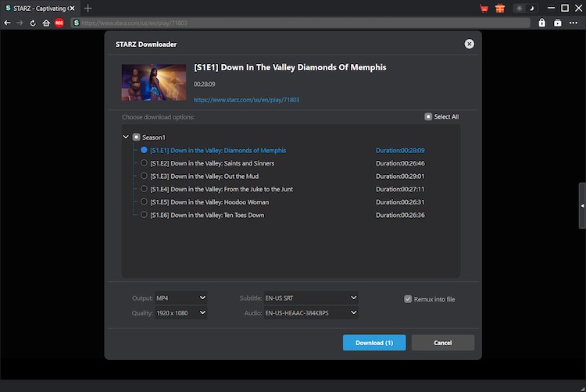Click the Cancel button
Viewport: 586px width, 392px height.
pyautogui.click(x=443, y=343)
